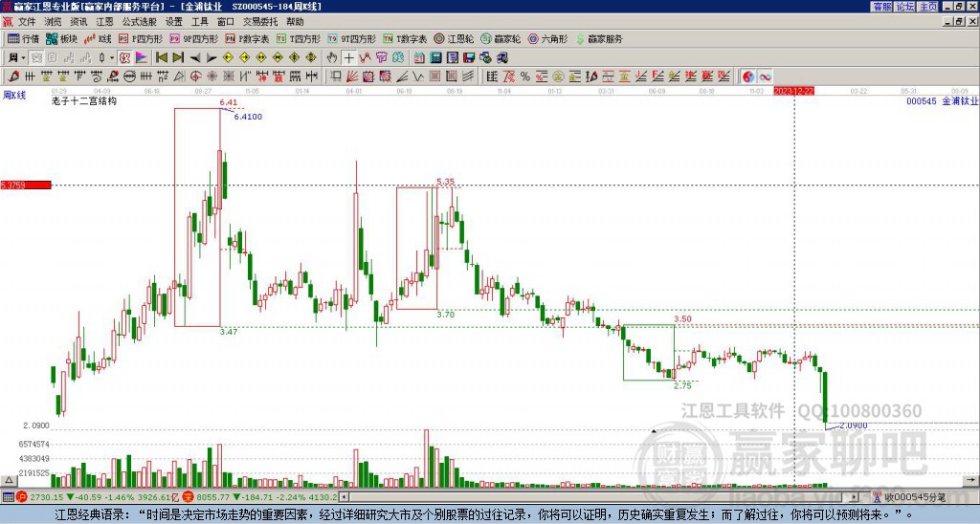Click the 老子十二宫结构 indicator label
980x524 pixels.
[x=84, y=100]
